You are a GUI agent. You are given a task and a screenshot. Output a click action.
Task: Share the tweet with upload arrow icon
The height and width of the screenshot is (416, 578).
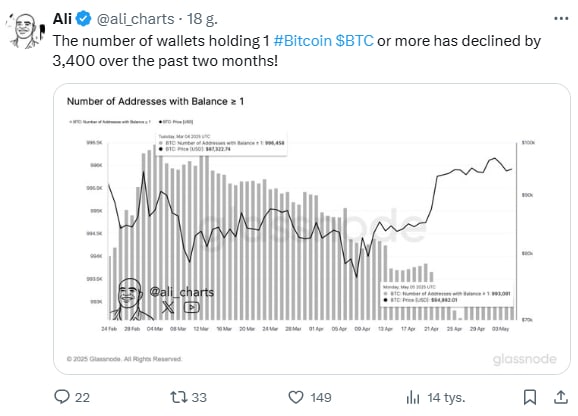click(x=561, y=397)
